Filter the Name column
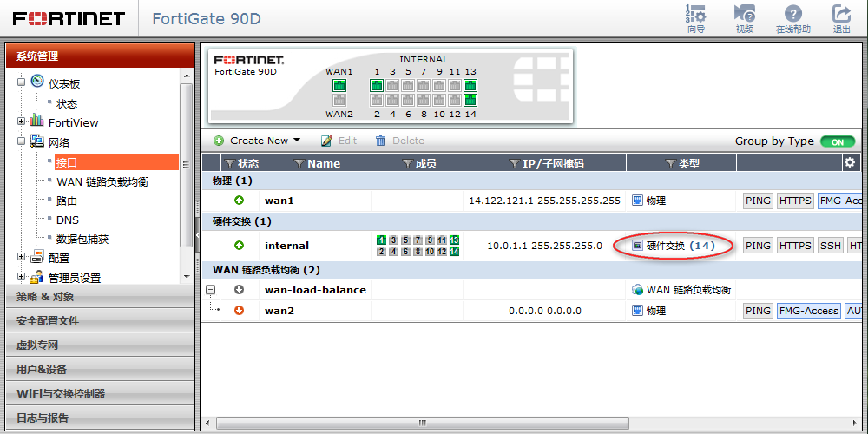This screenshot has height=434, width=868. coord(299,163)
